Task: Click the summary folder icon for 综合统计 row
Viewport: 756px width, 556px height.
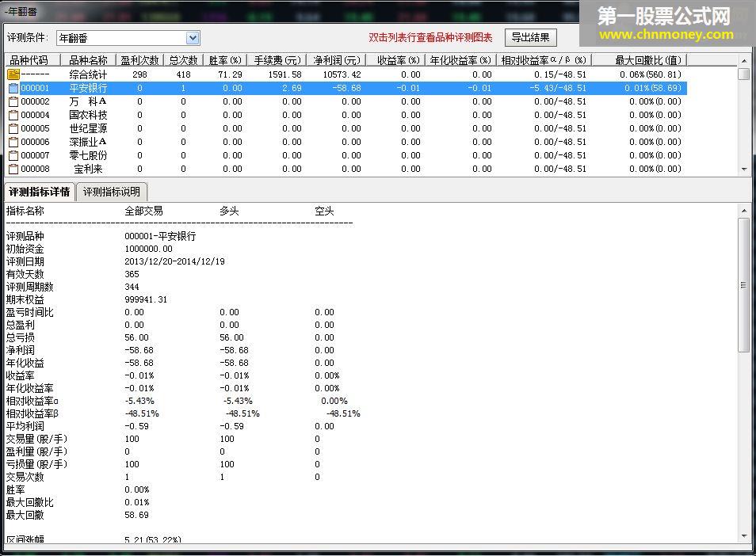Action: [x=13, y=74]
